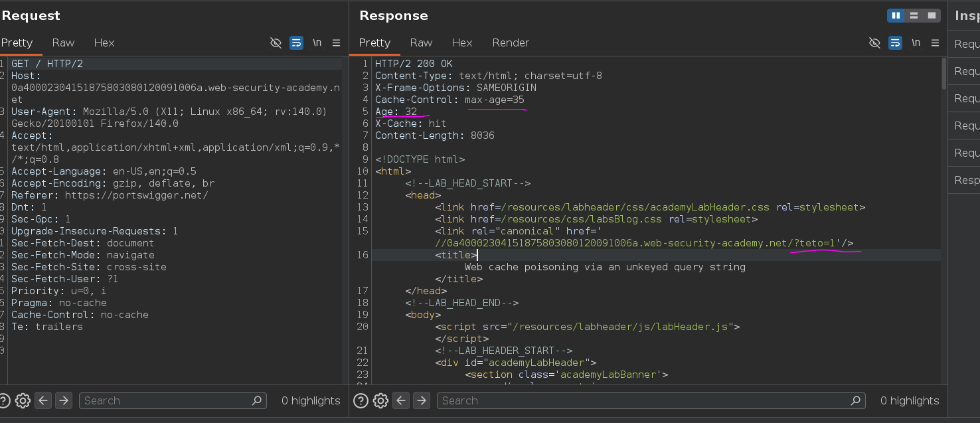Image resolution: width=980 pixels, height=423 pixels.
Task: Open search settings gear below the Request panel
Action: (23, 400)
